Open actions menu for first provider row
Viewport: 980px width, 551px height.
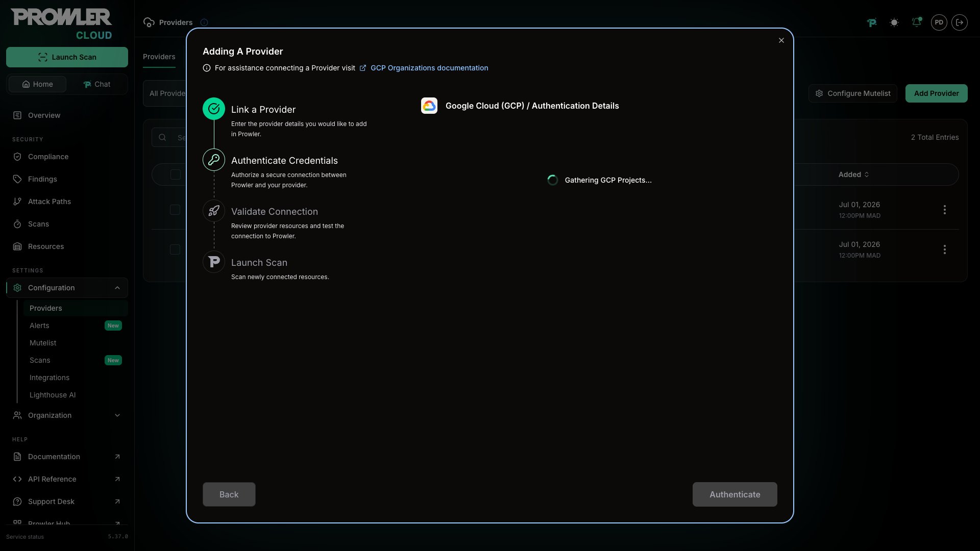945,210
